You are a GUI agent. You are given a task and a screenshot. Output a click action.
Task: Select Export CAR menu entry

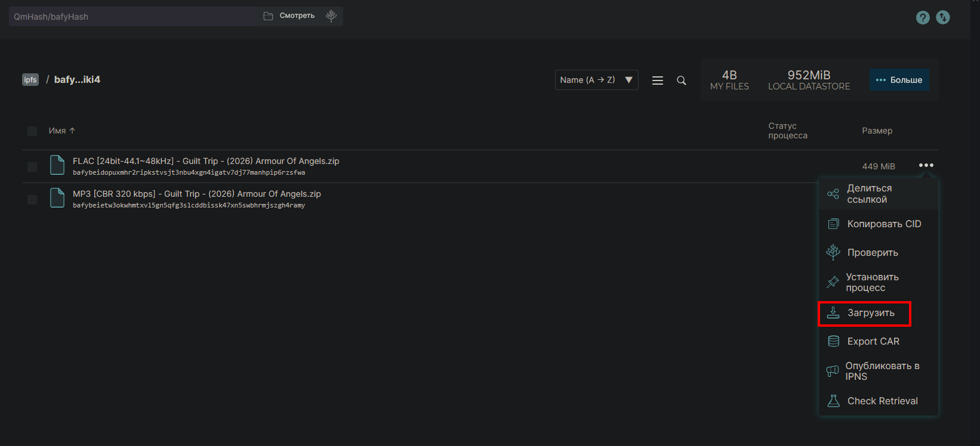879,342
